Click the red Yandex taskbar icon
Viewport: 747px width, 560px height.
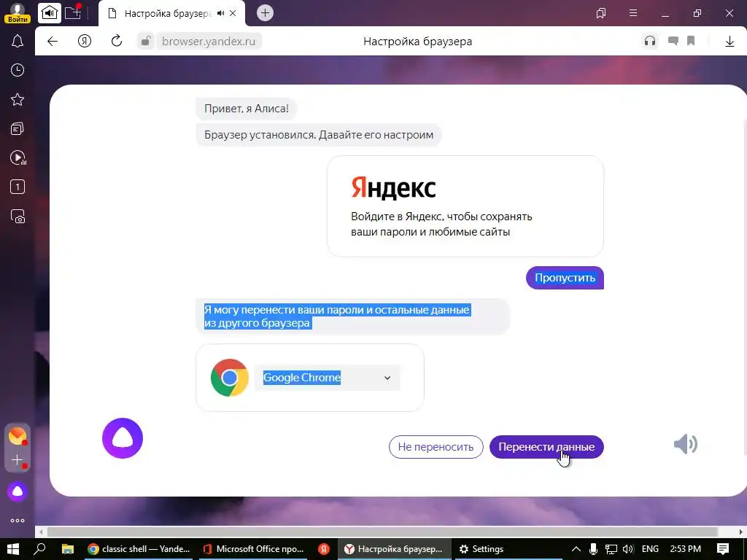point(323,549)
